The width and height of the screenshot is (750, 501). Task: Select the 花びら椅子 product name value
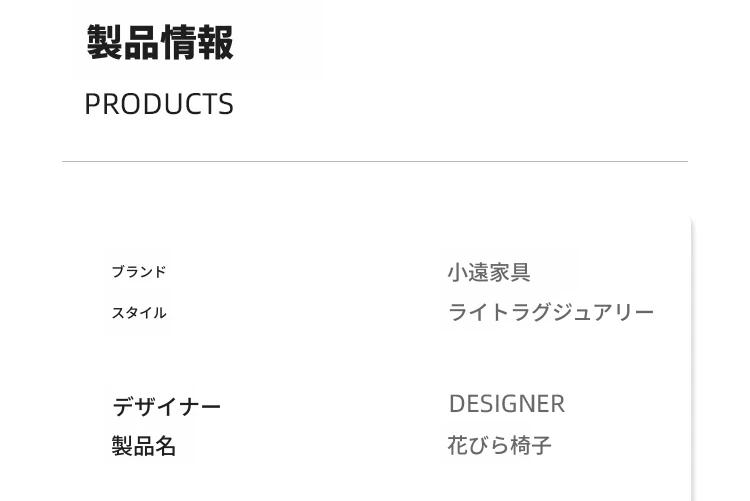499,445
